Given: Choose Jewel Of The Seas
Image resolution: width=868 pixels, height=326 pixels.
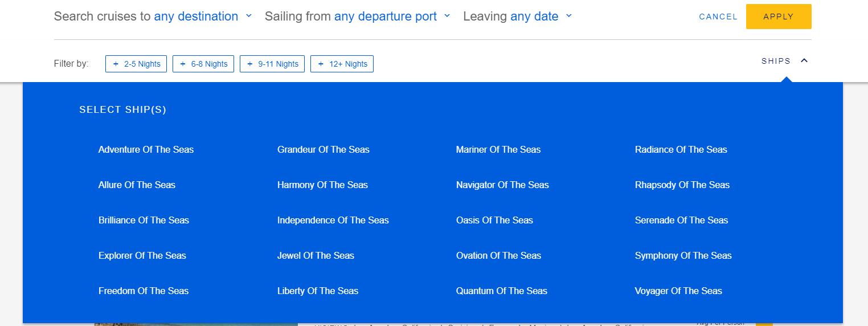Looking at the screenshot, I should point(316,255).
